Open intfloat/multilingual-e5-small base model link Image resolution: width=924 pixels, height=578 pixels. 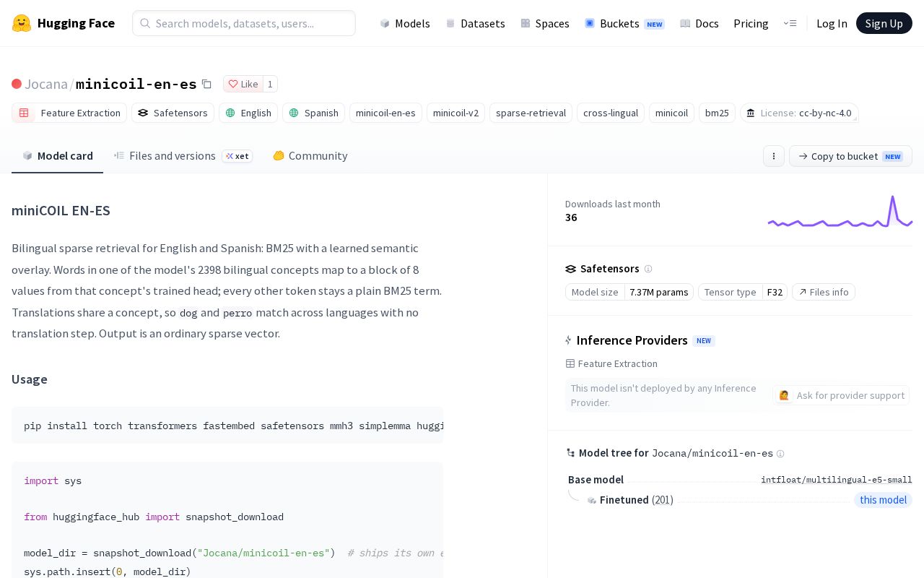[x=837, y=480]
